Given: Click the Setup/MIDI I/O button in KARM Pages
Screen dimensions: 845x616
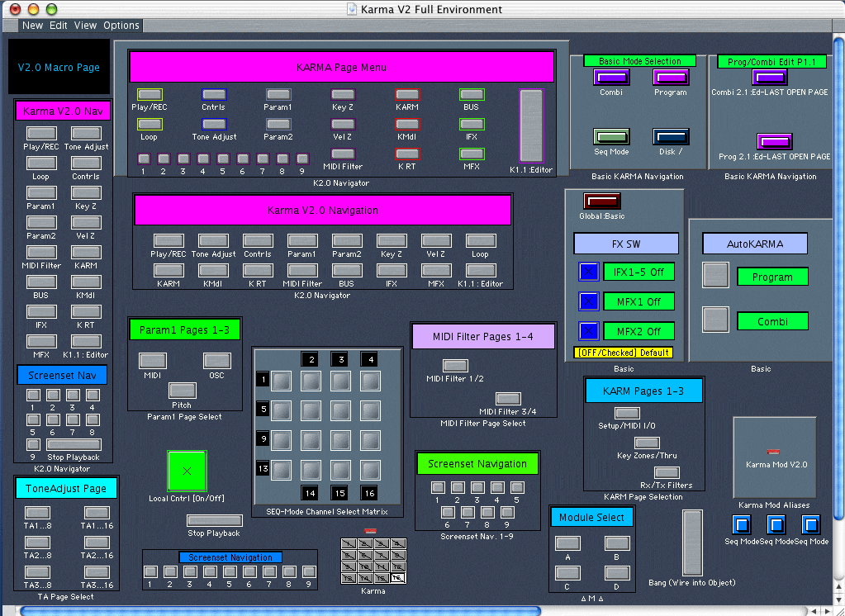Looking at the screenshot, I should click(x=625, y=413).
